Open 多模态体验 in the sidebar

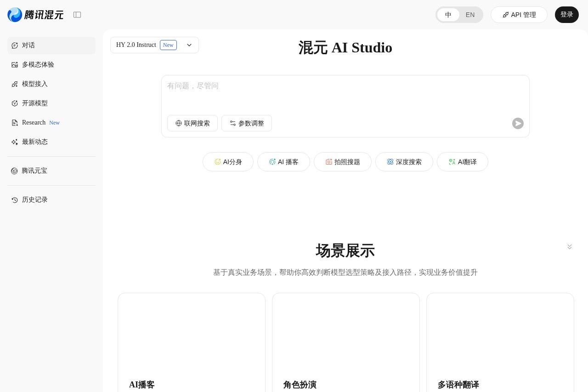(x=51, y=65)
